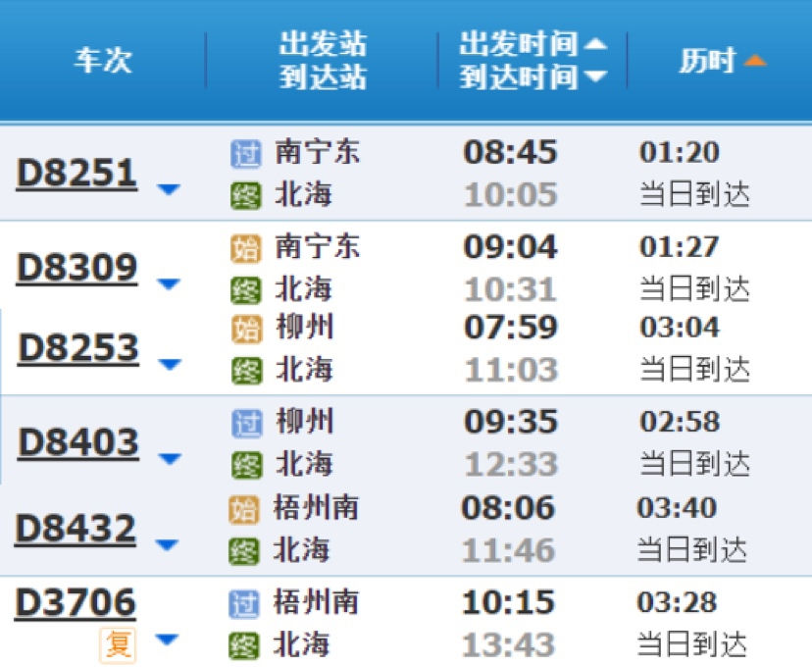Sort by 到达时间 arrival time header
812x667 pixels.
pos(533,77)
